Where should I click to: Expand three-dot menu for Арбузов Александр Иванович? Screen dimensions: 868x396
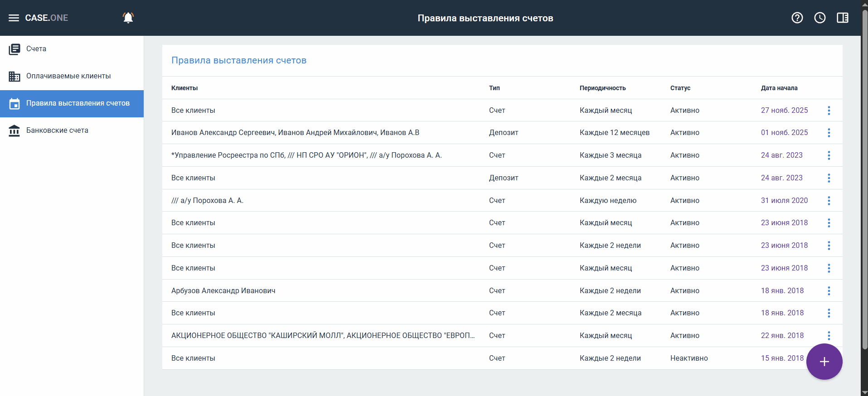click(x=829, y=291)
